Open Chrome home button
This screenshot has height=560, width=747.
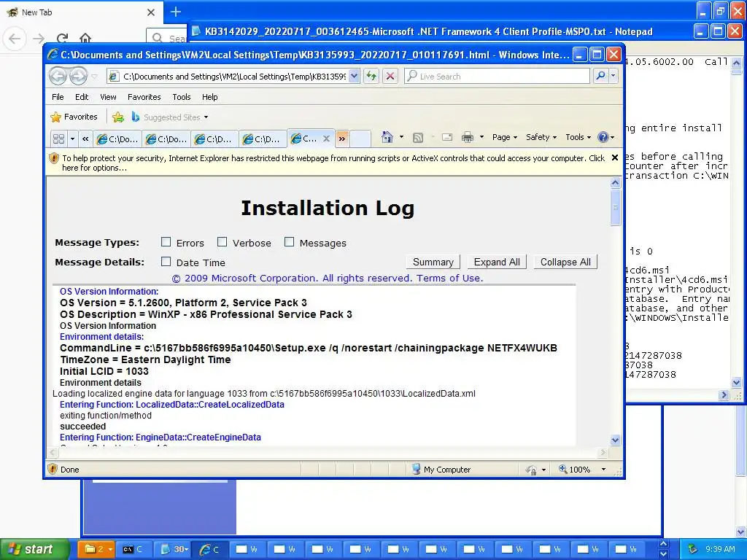tap(85, 39)
